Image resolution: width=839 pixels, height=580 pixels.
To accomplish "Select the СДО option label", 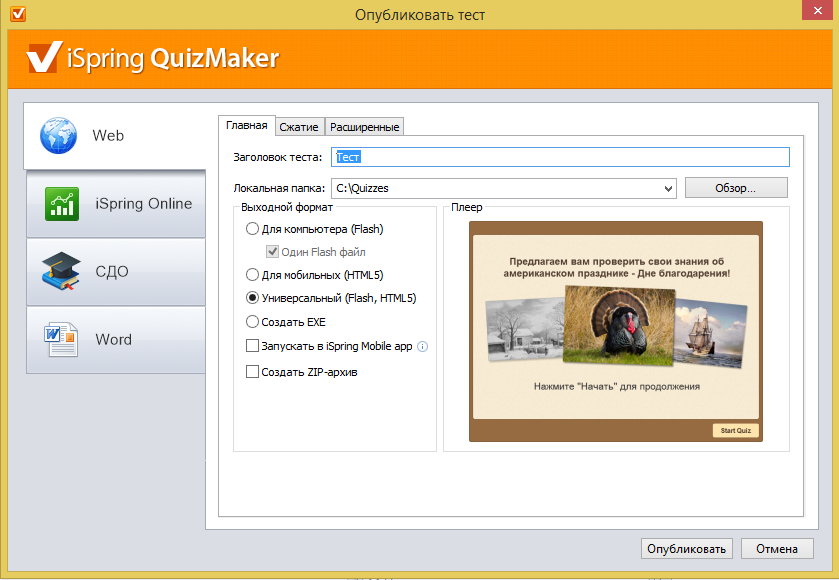I will tap(112, 271).
